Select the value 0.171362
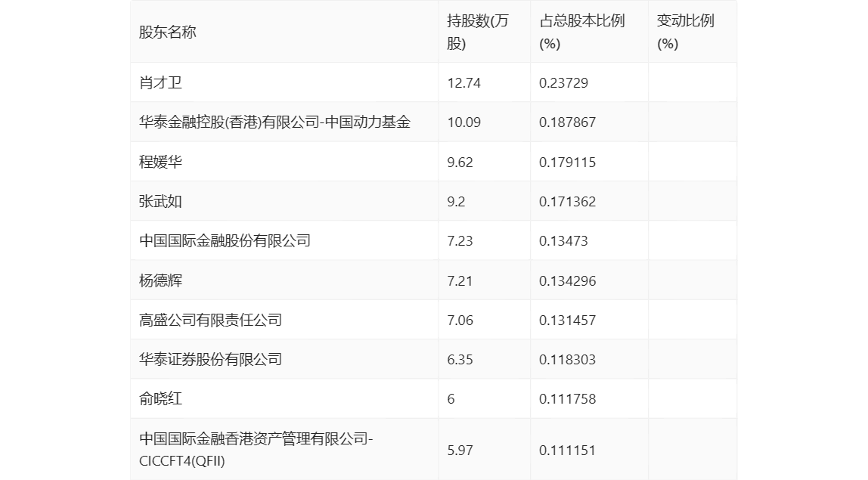Viewport: 868px width, 480px height. click(567, 202)
